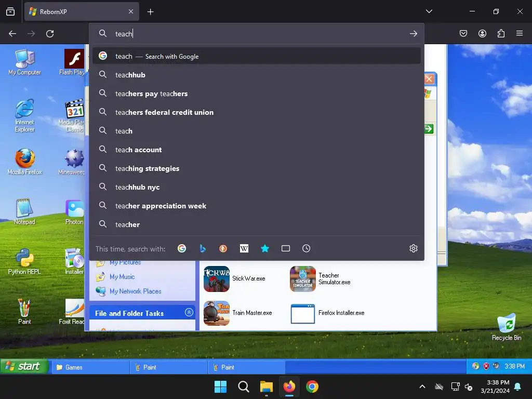Open the Firefox View button

(x=10, y=11)
